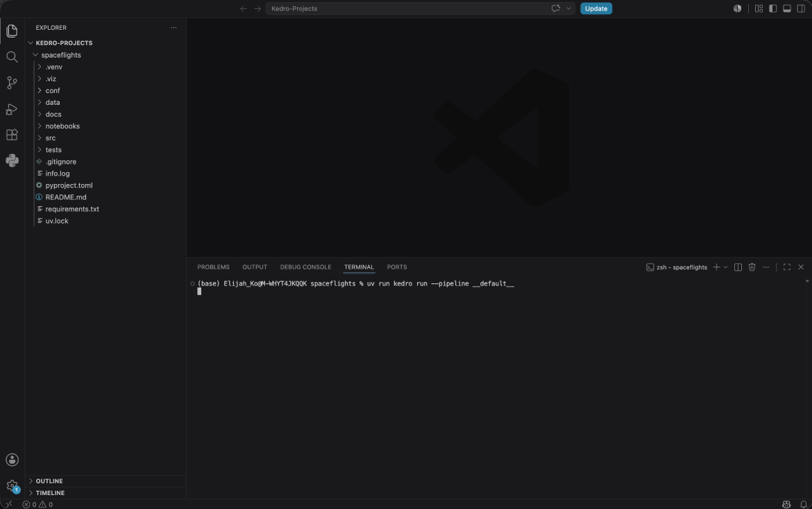Open terminal panel more actions ellipsis
812x509 pixels.
point(766,267)
